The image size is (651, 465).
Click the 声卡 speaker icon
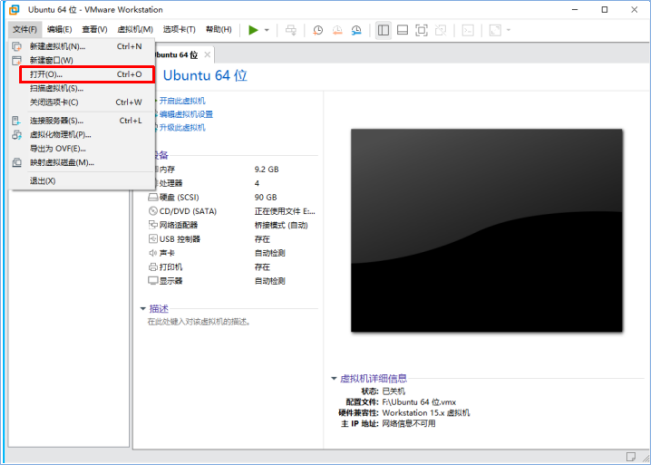153,253
